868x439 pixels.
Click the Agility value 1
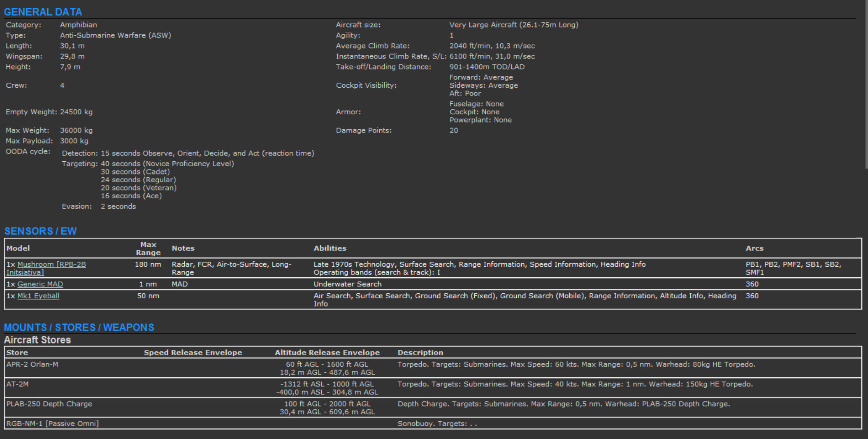click(451, 35)
